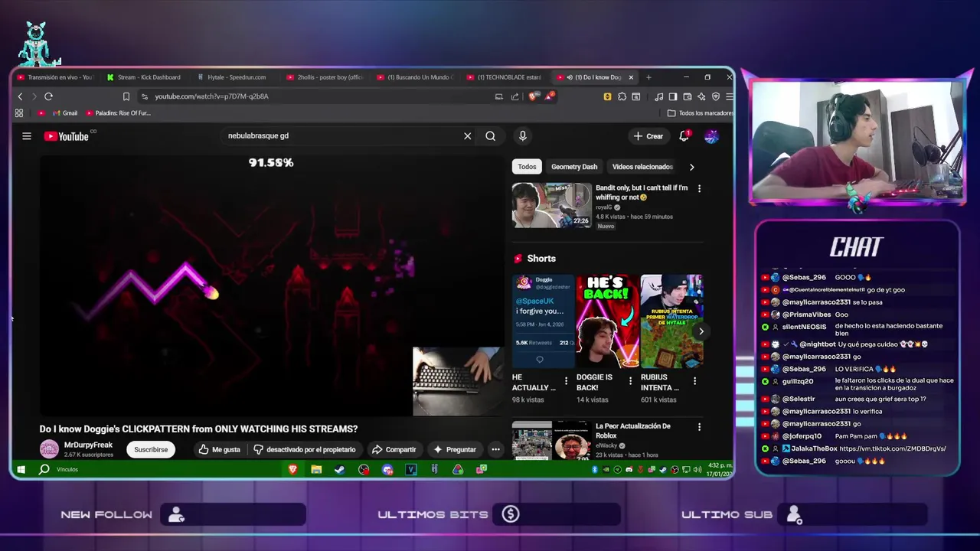Open Brave Shields lion icon
The image size is (980, 551).
point(533,96)
